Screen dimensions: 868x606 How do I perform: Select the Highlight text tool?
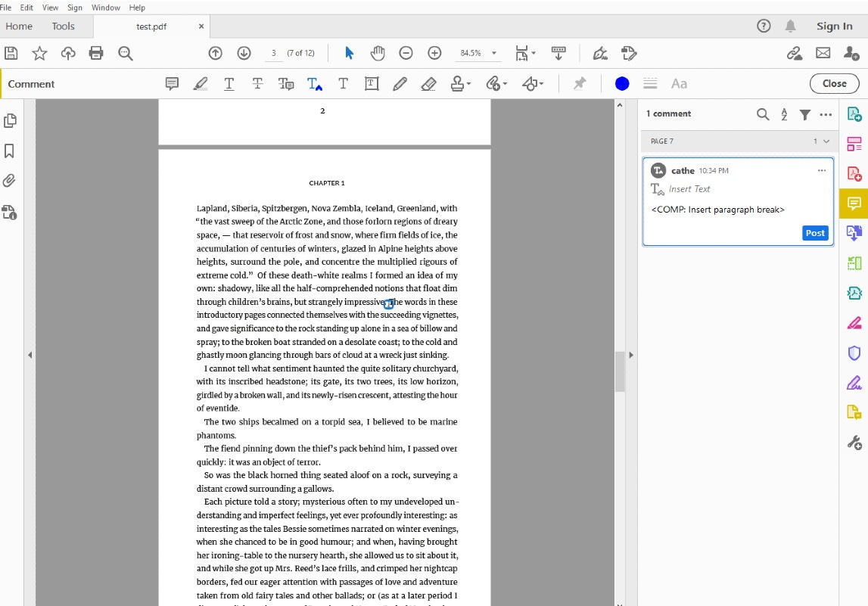tap(201, 83)
